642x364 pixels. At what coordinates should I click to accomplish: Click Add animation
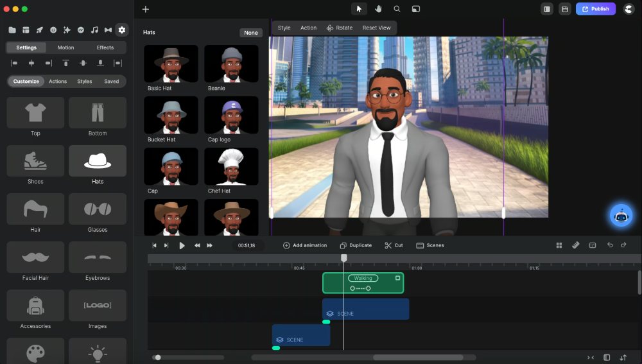point(305,245)
